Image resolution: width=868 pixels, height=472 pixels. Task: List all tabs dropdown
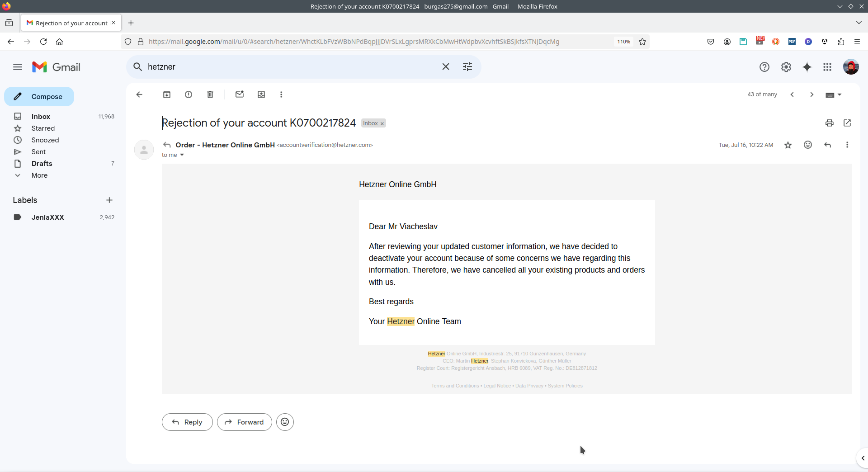(859, 23)
